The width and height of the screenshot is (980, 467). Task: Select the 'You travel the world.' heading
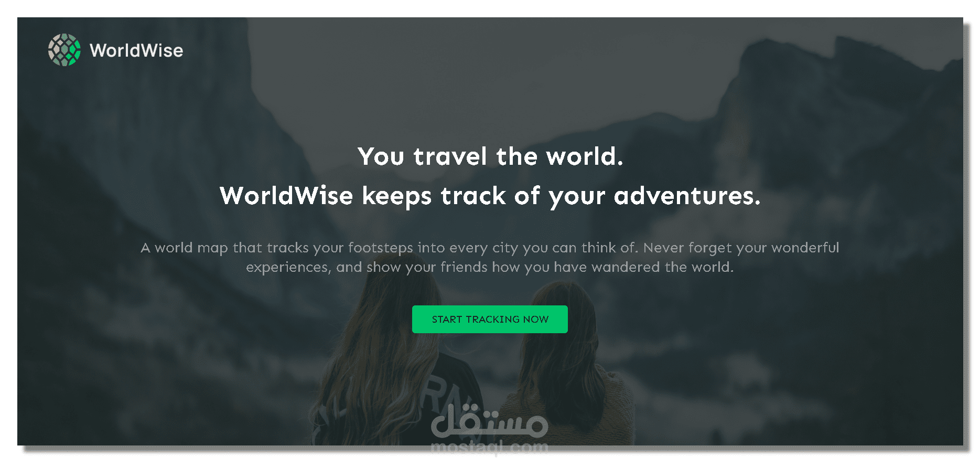[490, 156]
